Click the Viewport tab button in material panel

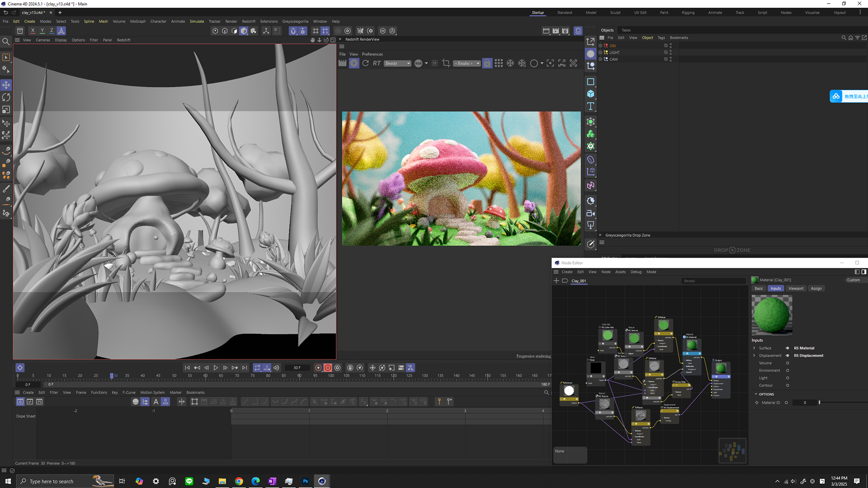[796, 288]
